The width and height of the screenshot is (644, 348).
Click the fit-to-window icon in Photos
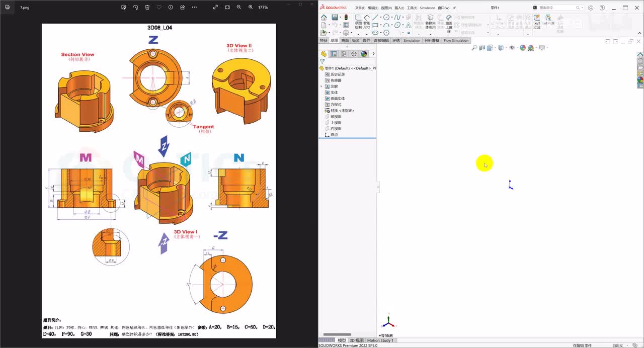[x=227, y=8]
